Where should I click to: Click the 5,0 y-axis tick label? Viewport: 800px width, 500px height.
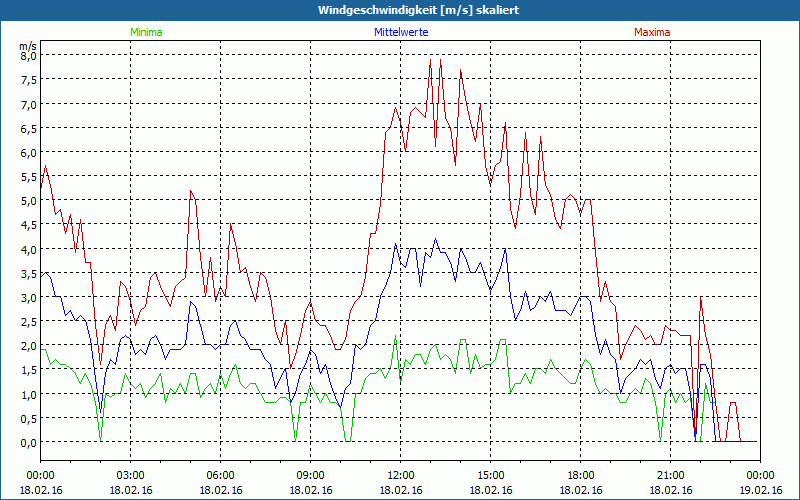(28, 201)
